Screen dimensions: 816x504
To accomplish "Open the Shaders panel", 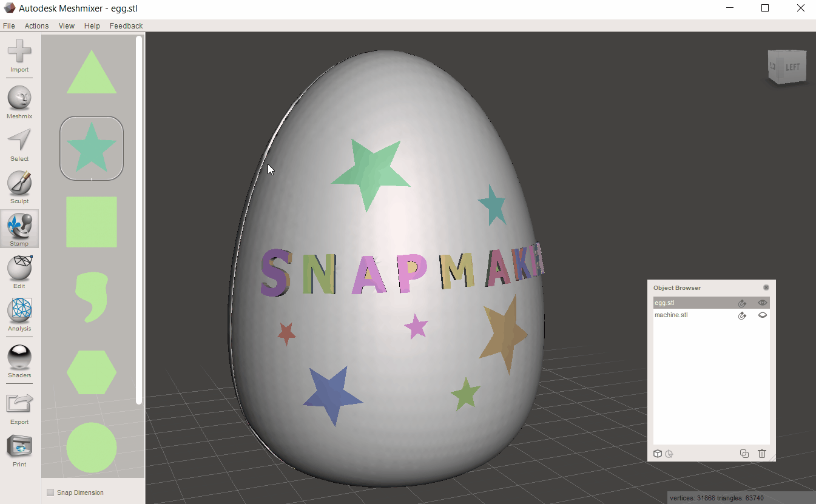I will click(19, 361).
